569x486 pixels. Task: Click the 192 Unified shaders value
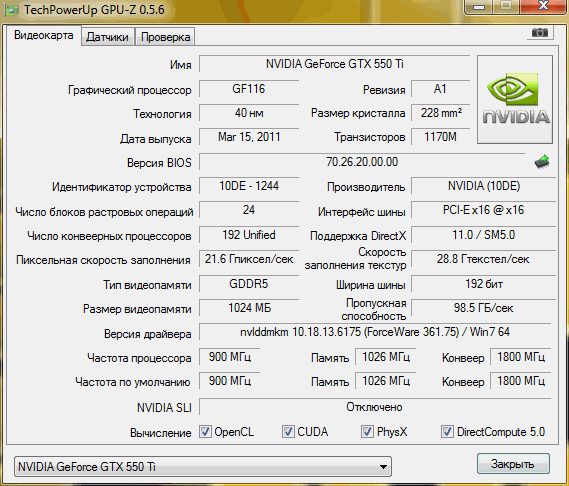pyautogui.click(x=249, y=235)
